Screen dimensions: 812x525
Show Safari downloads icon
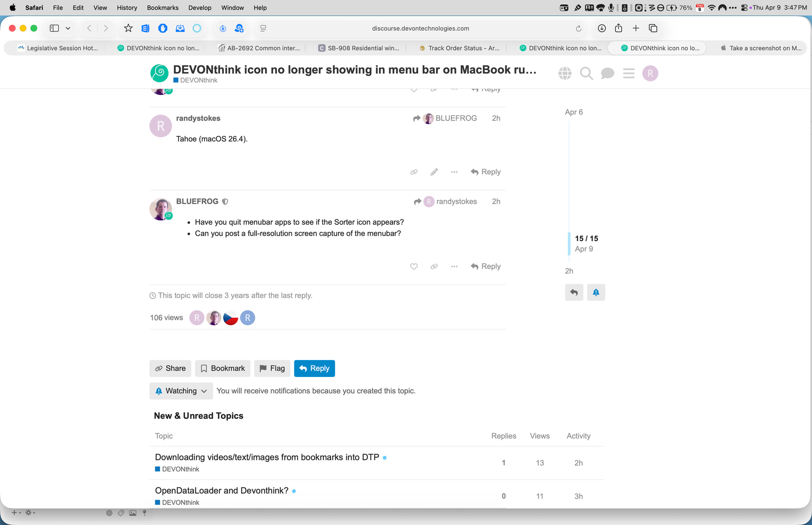pos(601,28)
